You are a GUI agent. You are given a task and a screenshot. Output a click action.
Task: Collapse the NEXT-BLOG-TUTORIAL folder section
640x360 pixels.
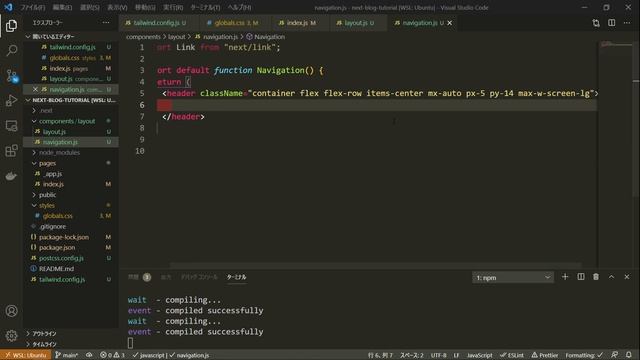pos(71,100)
